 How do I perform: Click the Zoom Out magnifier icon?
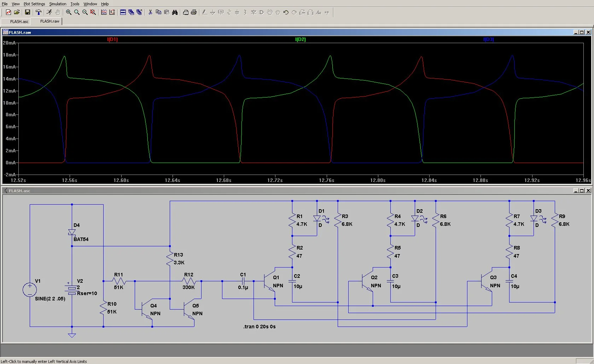(85, 12)
